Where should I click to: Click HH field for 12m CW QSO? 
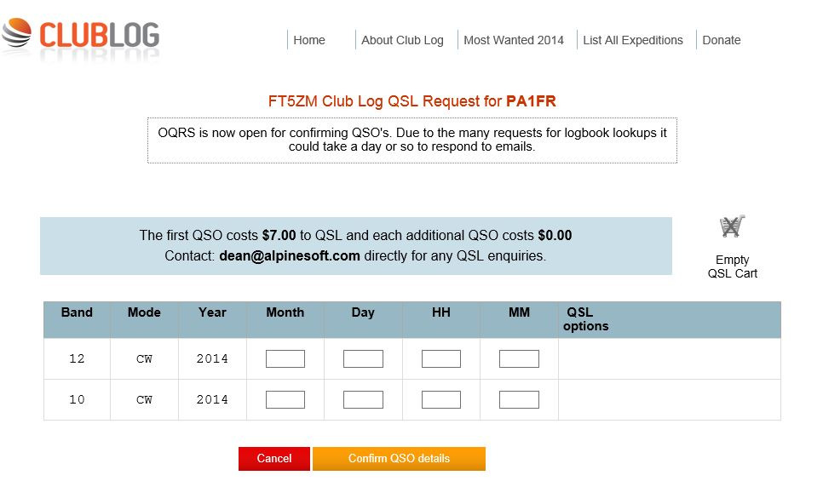pos(441,359)
